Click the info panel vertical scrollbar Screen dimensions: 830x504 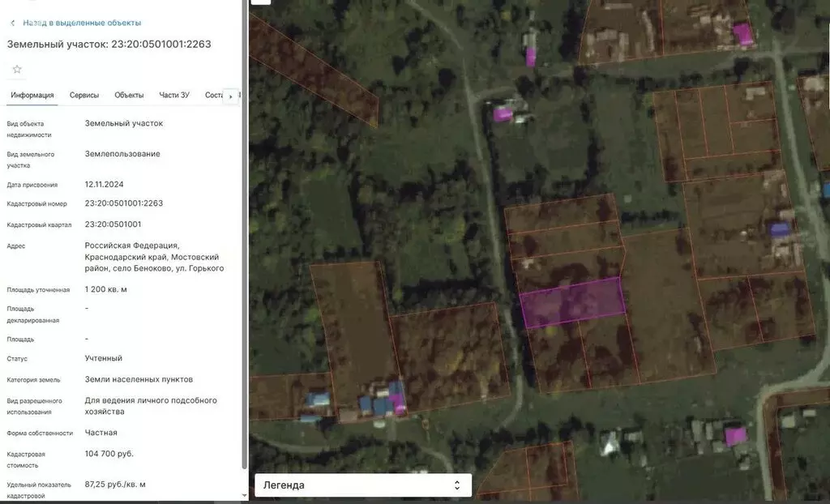pyautogui.click(x=245, y=243)
